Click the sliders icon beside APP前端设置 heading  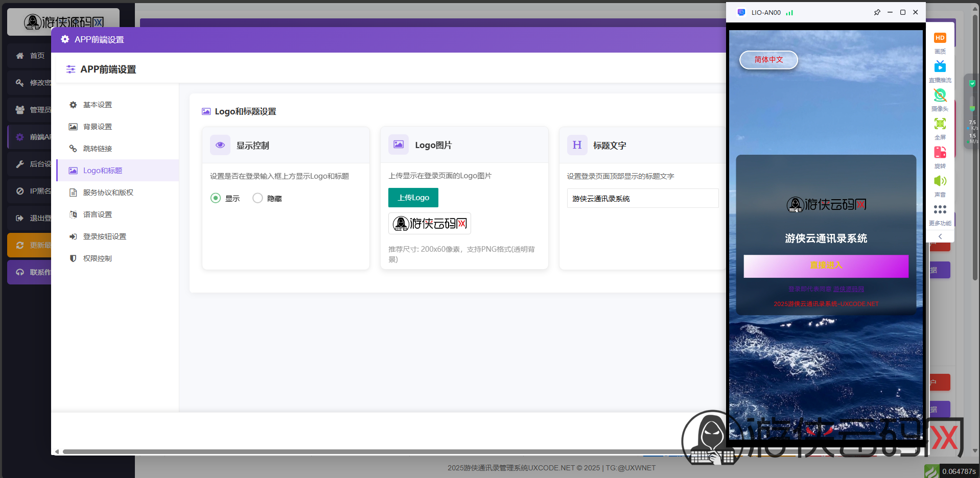71,69
